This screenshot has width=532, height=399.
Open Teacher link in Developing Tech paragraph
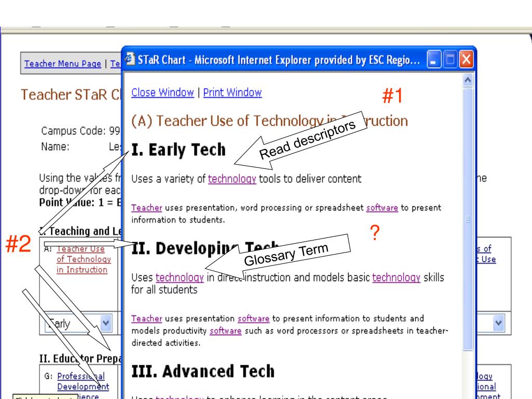pos(147,318)
